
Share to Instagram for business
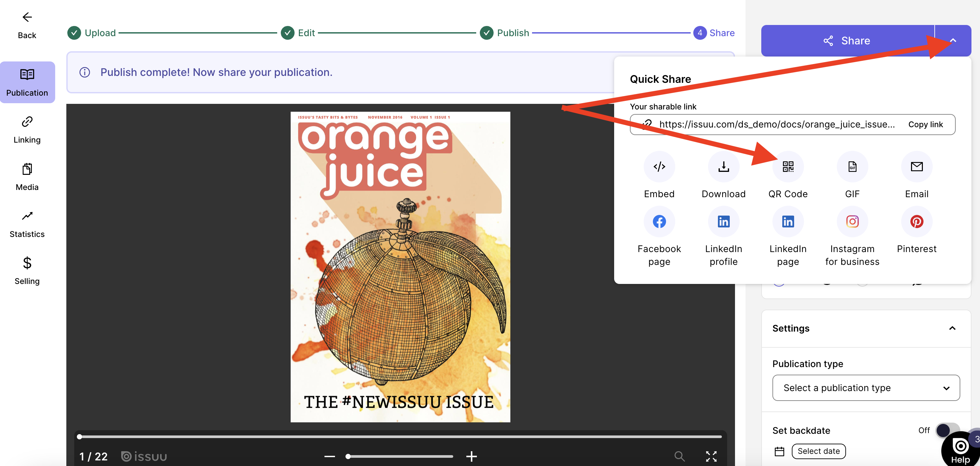[x=852, y=221]
